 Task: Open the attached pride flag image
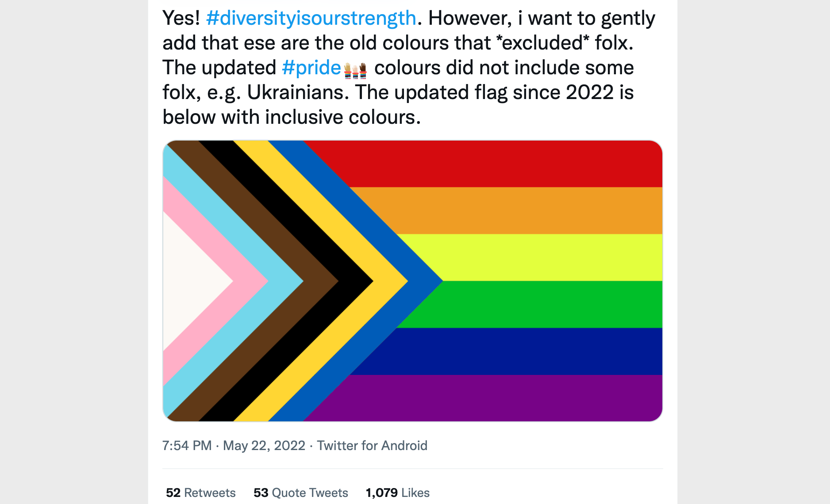click(x=412, y=281)
